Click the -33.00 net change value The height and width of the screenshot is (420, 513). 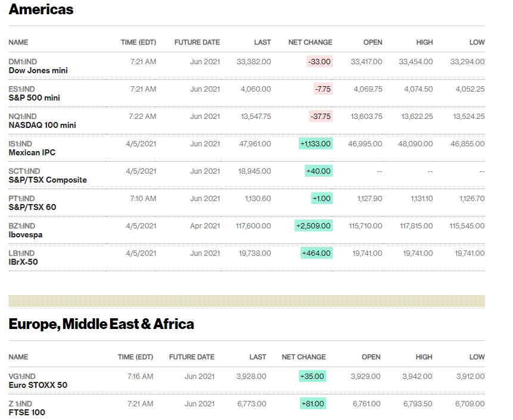point(320,62)
